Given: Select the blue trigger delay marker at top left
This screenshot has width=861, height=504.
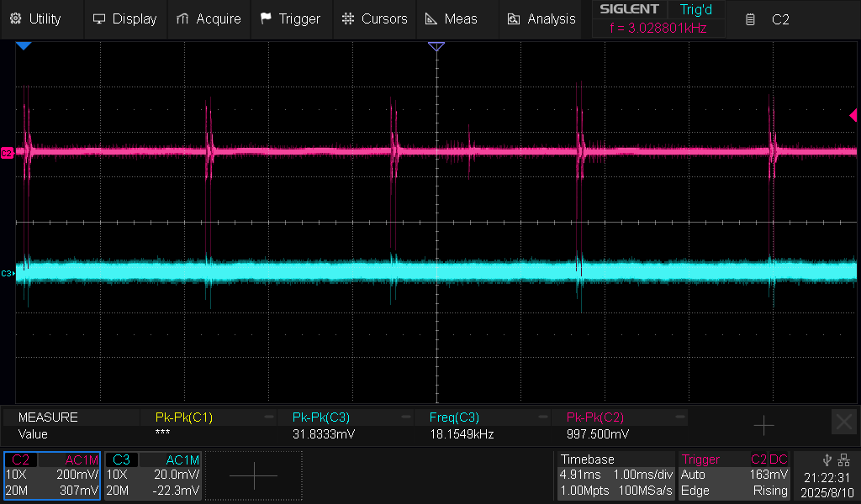Looking at the screenshot, I should 24,47.
